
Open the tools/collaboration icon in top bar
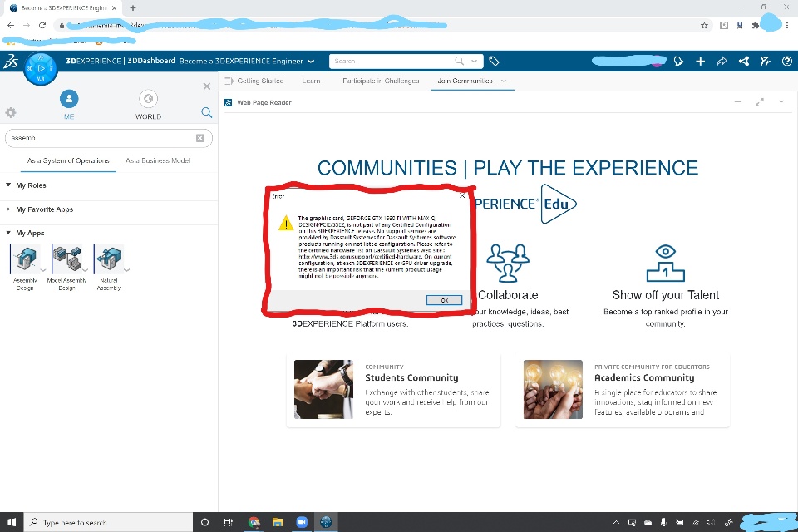click(x=765, y=61)
